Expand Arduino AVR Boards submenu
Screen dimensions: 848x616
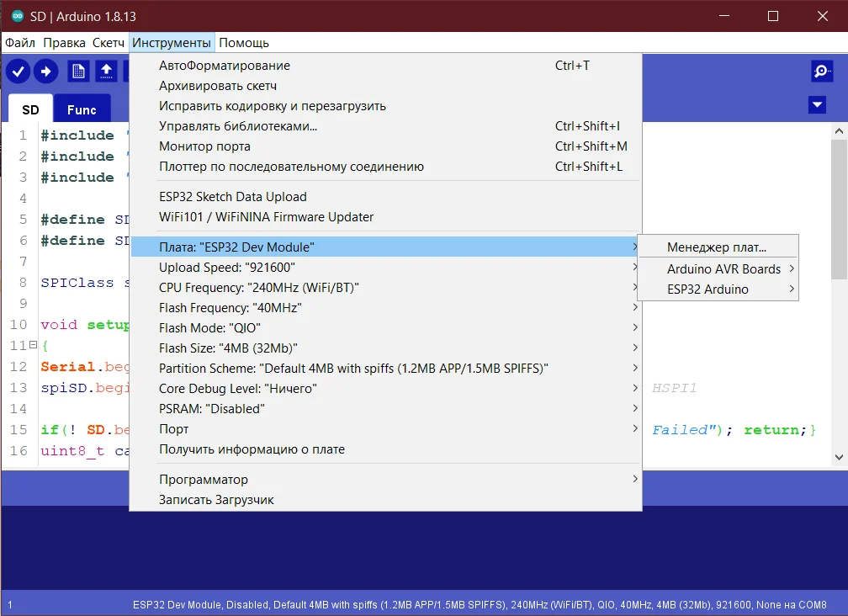pos(718,268)
